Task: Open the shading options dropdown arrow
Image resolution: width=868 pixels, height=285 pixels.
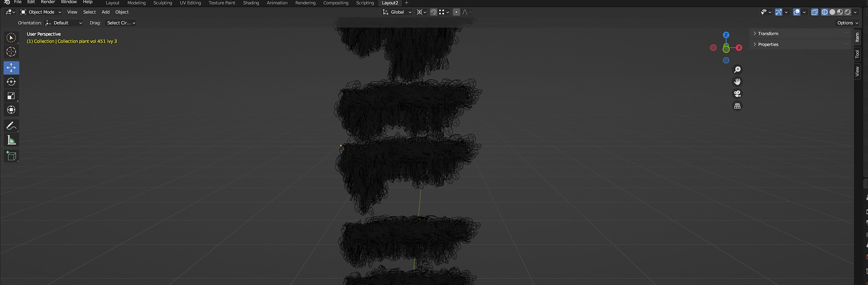Action: click(855, 12)
